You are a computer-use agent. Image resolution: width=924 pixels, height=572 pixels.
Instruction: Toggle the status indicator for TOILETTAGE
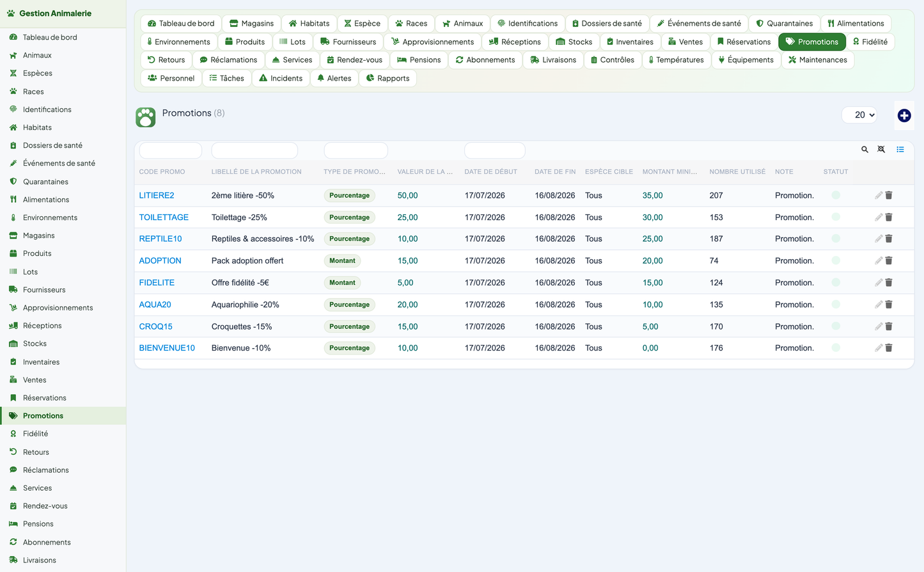click(x=836, y=217)
